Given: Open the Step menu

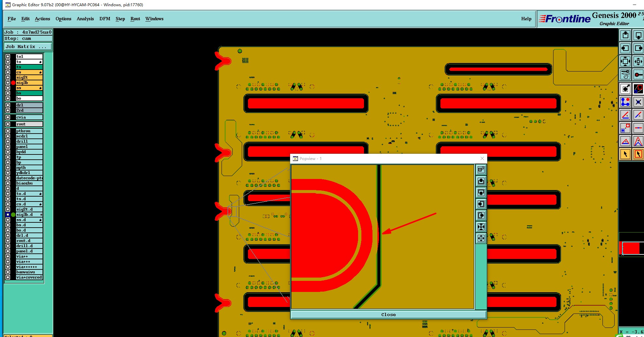Looking at the screenshot, I should pyautogui.click(x=120, y=19).
